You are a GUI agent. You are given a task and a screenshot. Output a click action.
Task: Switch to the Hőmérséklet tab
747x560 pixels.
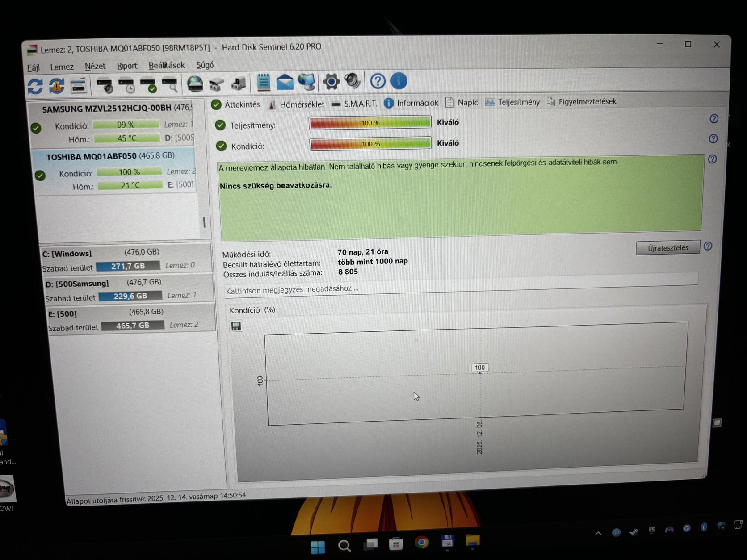click(x=296, y=104)
